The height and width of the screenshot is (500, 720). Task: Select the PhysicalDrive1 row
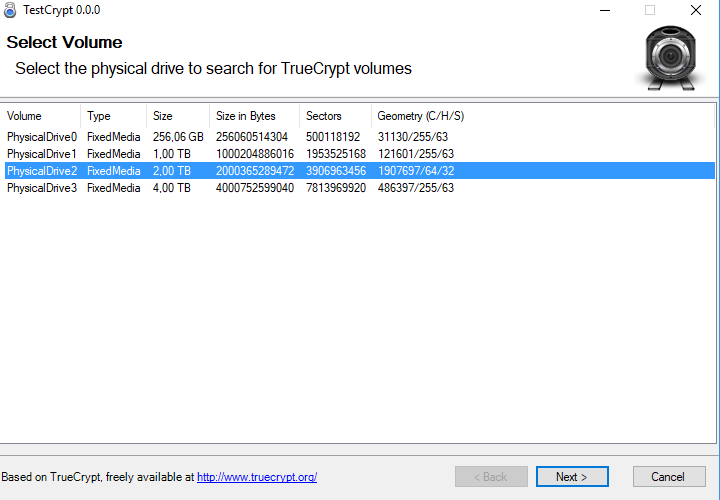point(360,154)
